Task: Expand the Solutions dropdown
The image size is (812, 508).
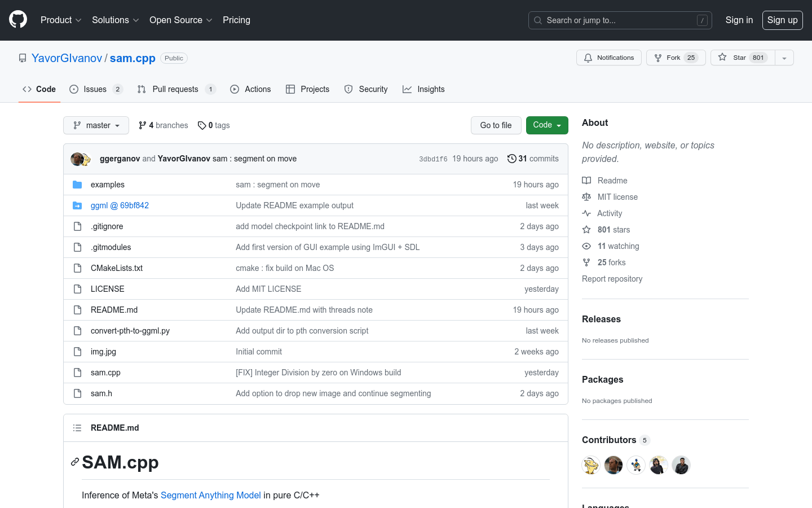Action: click(115, 20)
